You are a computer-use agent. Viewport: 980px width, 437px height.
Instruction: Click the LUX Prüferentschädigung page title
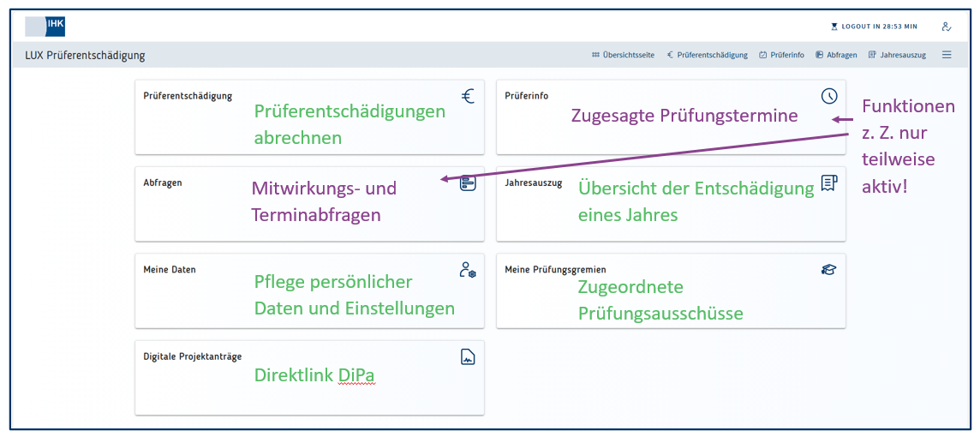(86, 56)
